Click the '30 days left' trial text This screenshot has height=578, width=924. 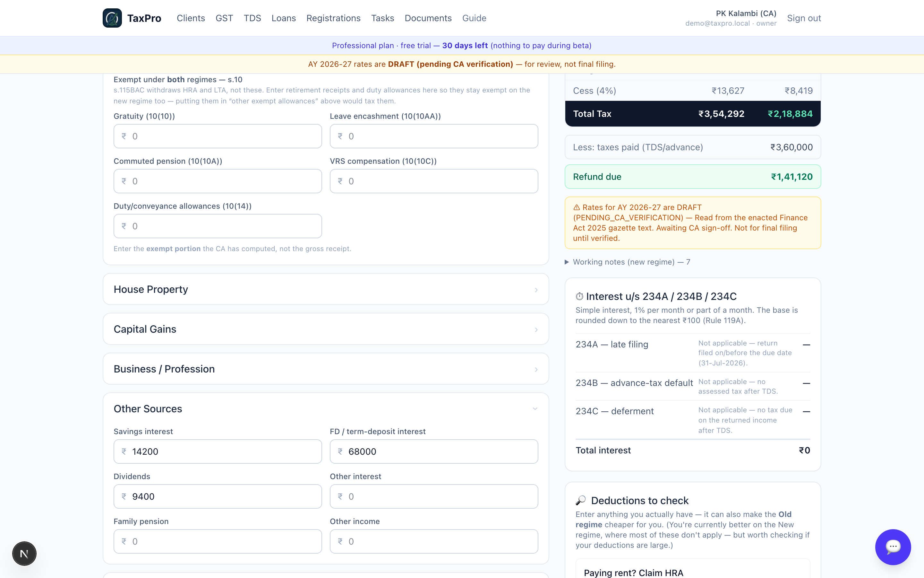coord(465,46)
